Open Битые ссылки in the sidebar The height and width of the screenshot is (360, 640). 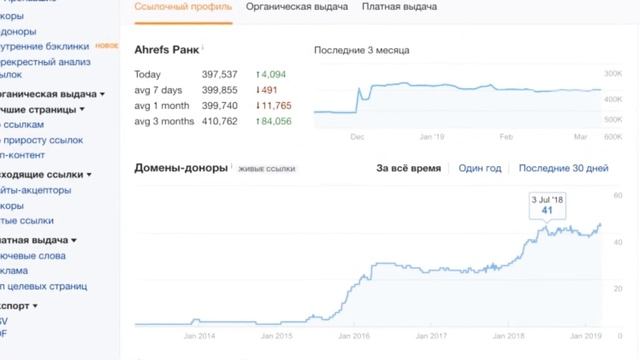(x=27, y=221)
